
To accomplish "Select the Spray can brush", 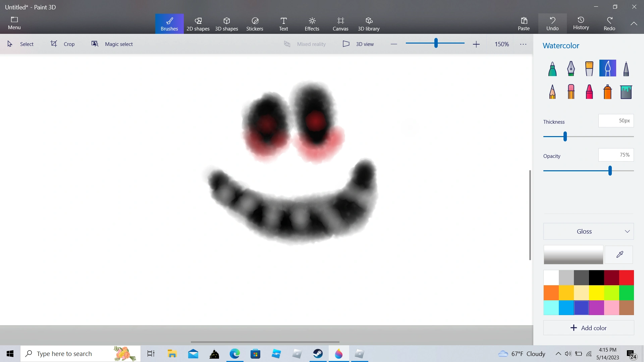I will coord(607,92).
